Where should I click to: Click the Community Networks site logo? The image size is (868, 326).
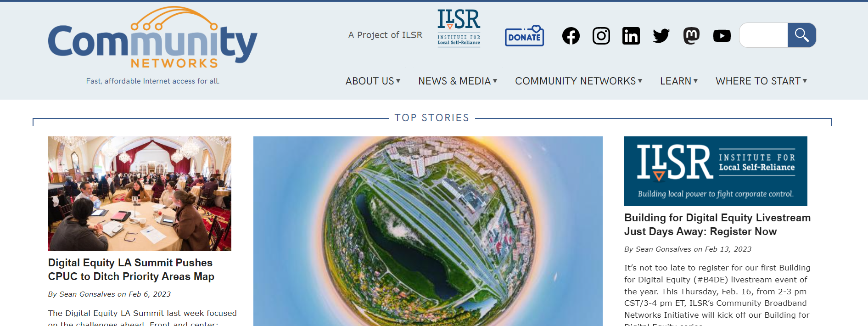pyautogui.click(x=152, y=38)
